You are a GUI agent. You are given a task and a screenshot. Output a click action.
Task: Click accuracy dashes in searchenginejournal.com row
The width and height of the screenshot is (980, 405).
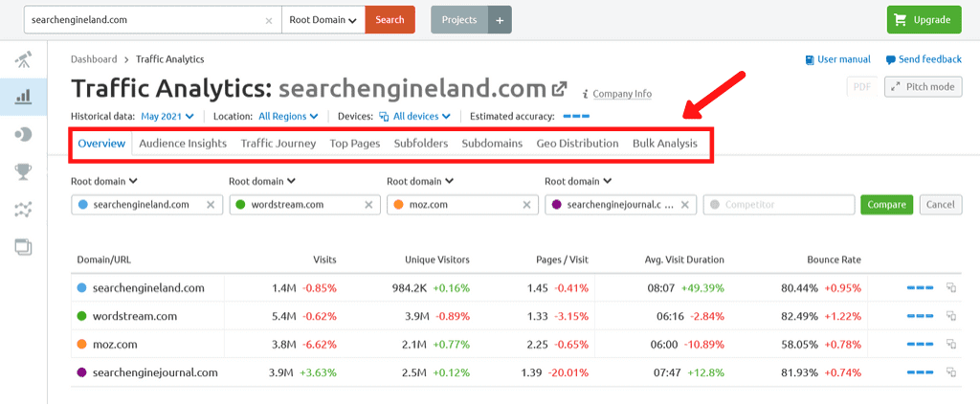click(x=920, y=372)
